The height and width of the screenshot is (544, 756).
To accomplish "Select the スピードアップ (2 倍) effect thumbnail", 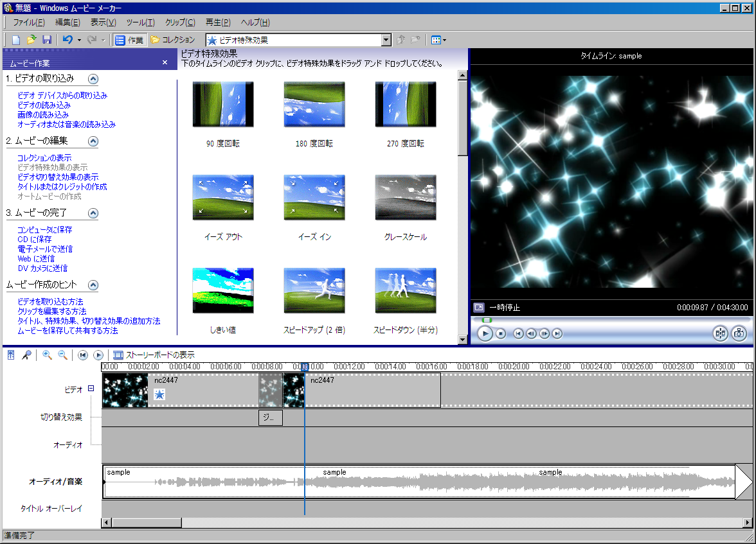I will tap(314, 290).
